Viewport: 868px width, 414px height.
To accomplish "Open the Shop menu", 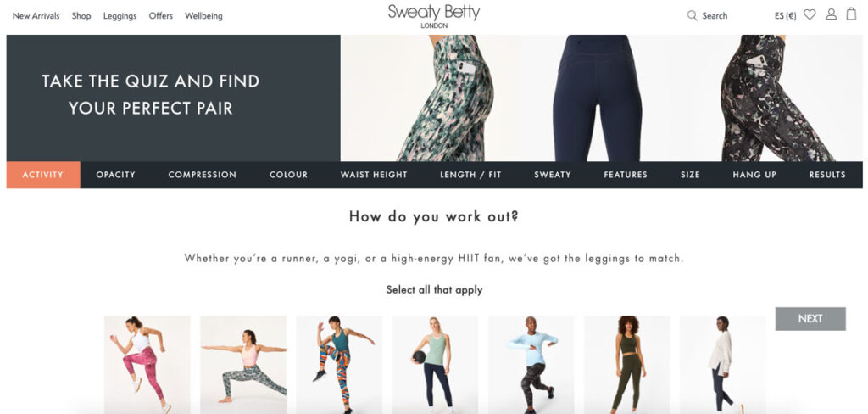I will pos(81,15).
